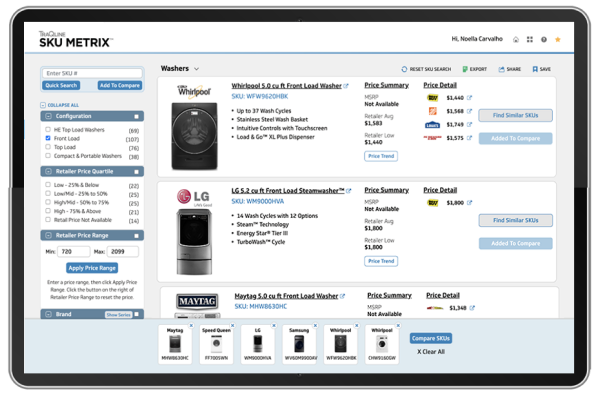This screenshot has width=600, height=400.
Task: Share the current search
Action: 509,69
